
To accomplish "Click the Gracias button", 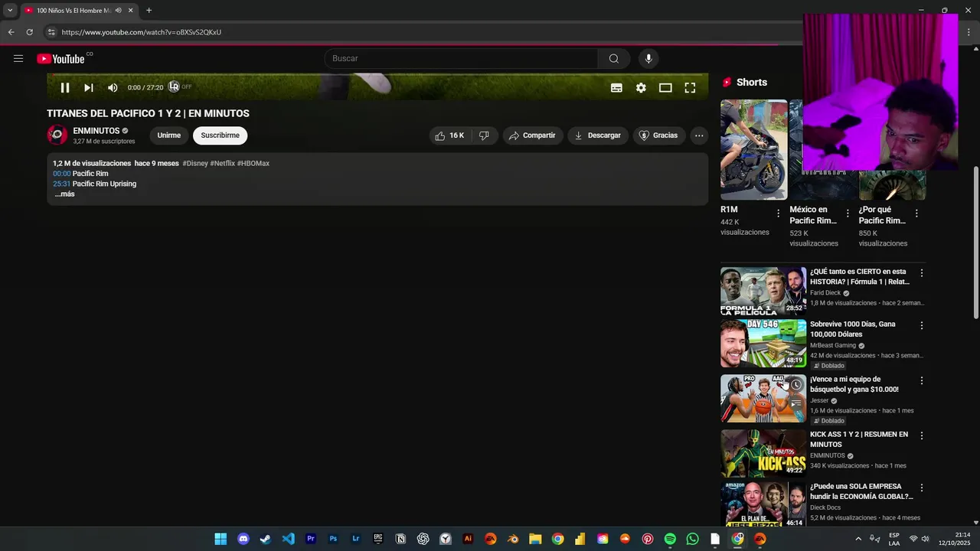I will coord(658,135).
